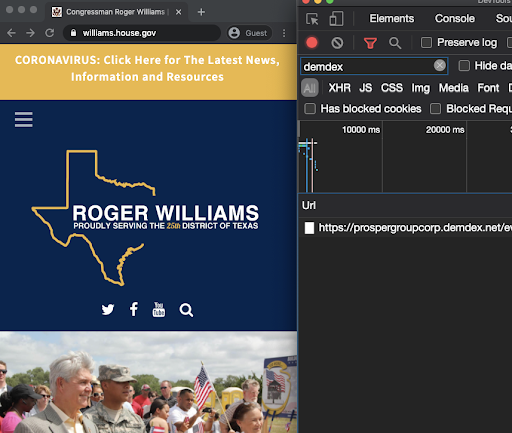The image size is (512, 433).
Task: Clear the network log
Action: click(337, 43)
